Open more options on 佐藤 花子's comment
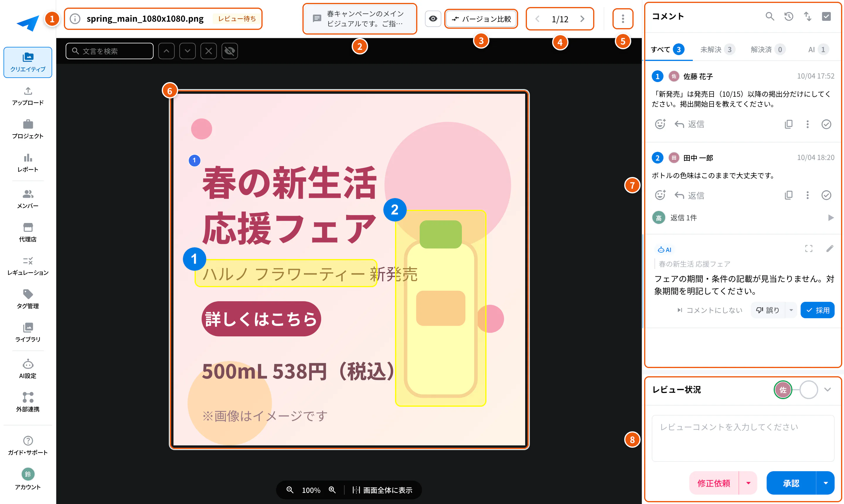 807,124
